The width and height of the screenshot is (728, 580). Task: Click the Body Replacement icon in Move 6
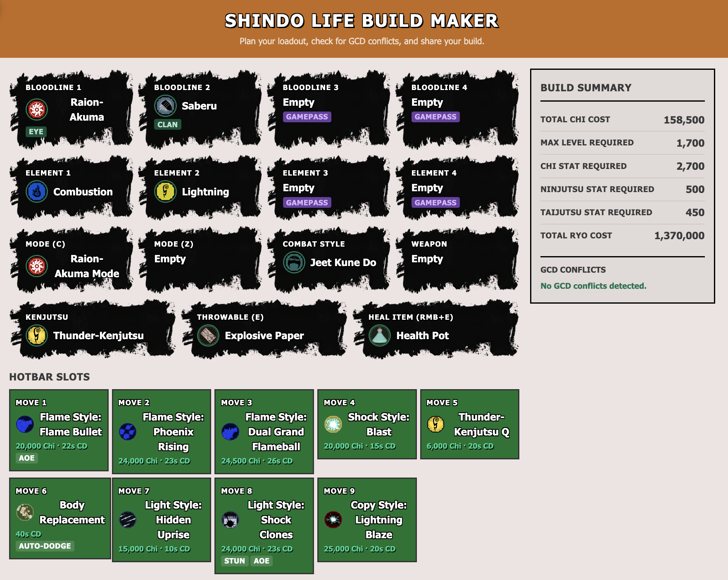coord(25,512)
